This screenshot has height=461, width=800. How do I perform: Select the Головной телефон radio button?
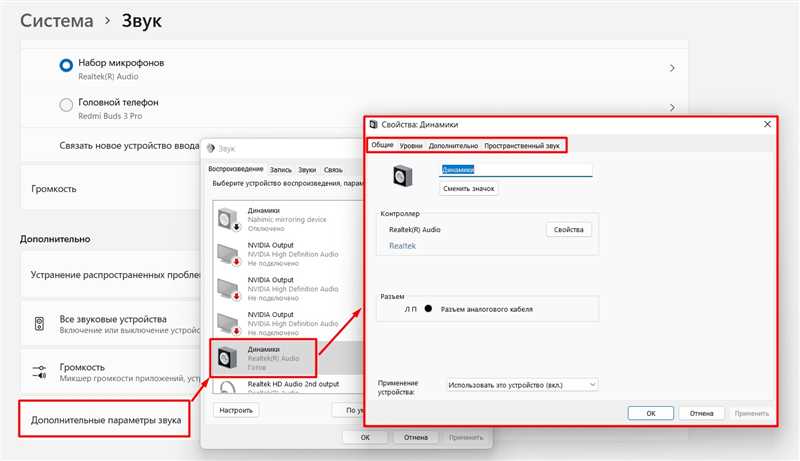pyautogui.click(x=66, y=105)
